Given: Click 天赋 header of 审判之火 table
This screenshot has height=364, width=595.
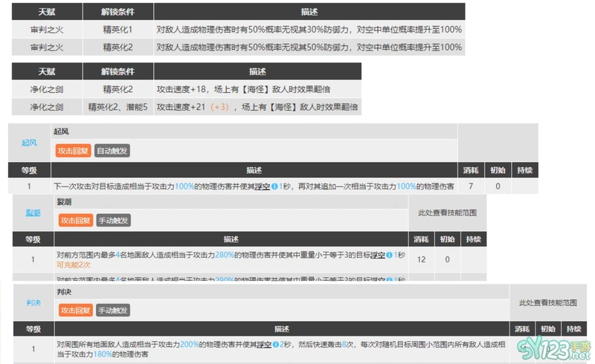Looking at the screenshot, I should click(x=47, y=12).
